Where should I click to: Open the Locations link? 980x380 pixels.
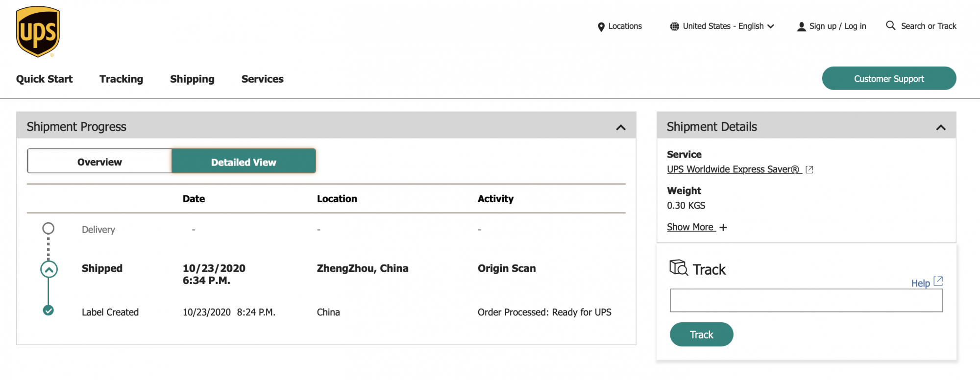coord(625,26)
